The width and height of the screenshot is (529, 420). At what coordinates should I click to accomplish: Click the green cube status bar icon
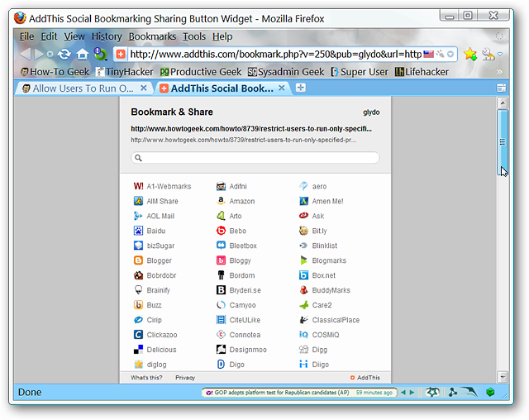coord(490,392)
